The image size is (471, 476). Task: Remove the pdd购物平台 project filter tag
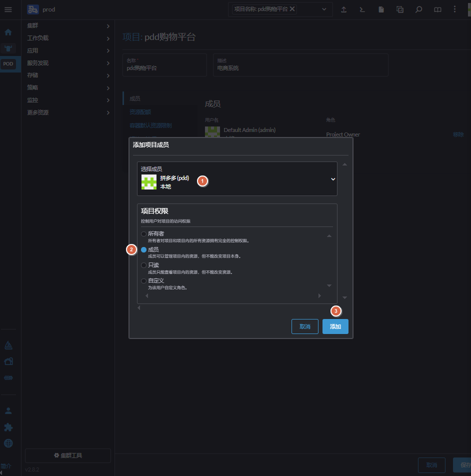(292, 9)
